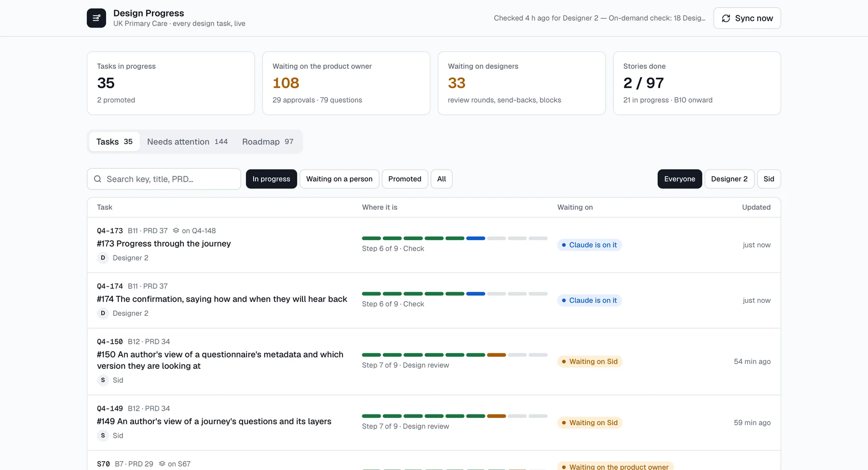Filter tasks by Everyone
Viewport: 868px width, 470px height.
click(679, 179)
